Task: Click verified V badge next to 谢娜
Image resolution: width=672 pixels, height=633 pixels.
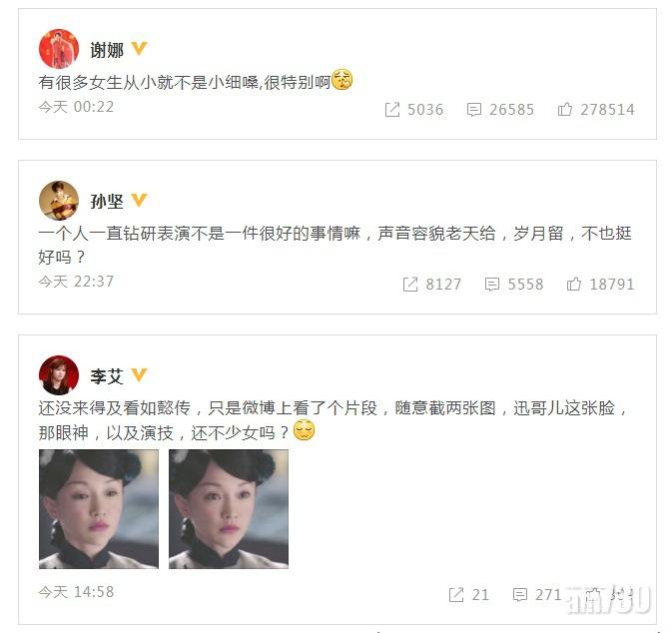Action: coord(139,48)
